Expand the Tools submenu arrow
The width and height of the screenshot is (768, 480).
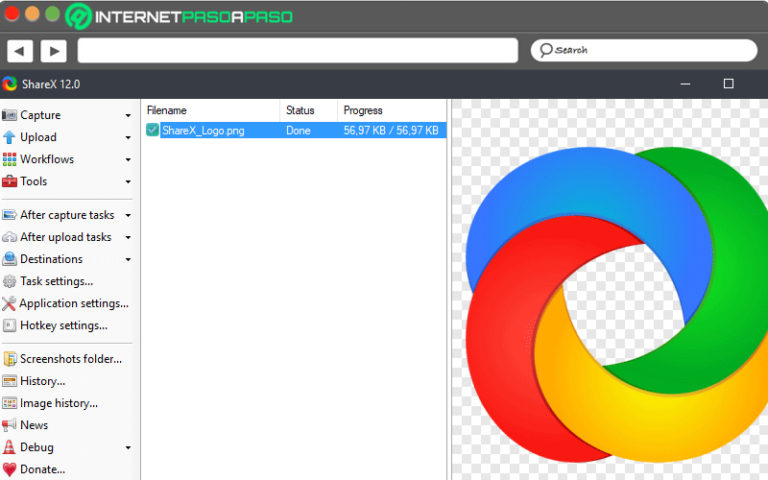click(128, 182)
